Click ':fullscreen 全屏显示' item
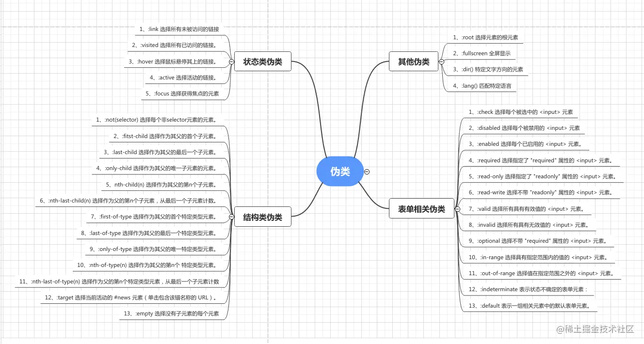The width and height of the screenshot is (644, 344). click(x=482, y=53)
